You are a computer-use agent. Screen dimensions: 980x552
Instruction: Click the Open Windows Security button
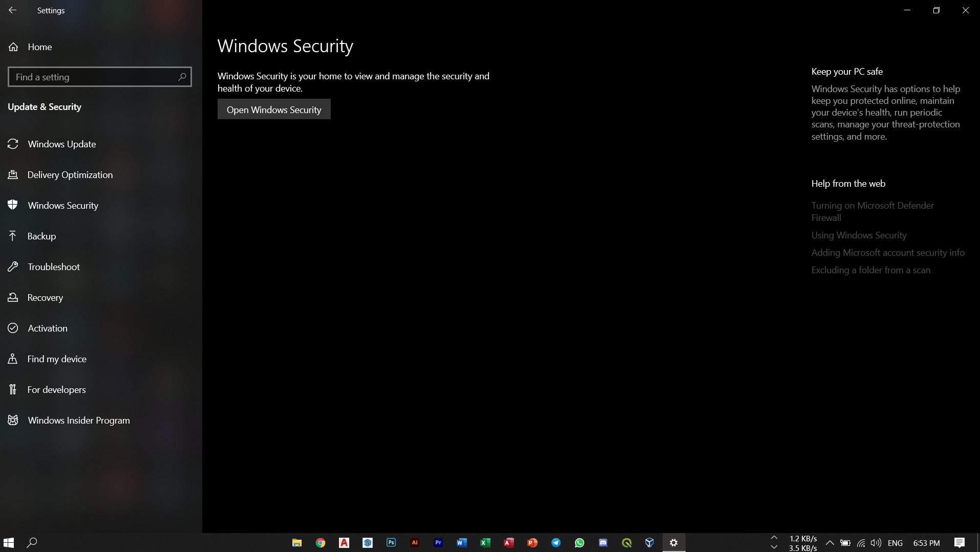point(273,109)
